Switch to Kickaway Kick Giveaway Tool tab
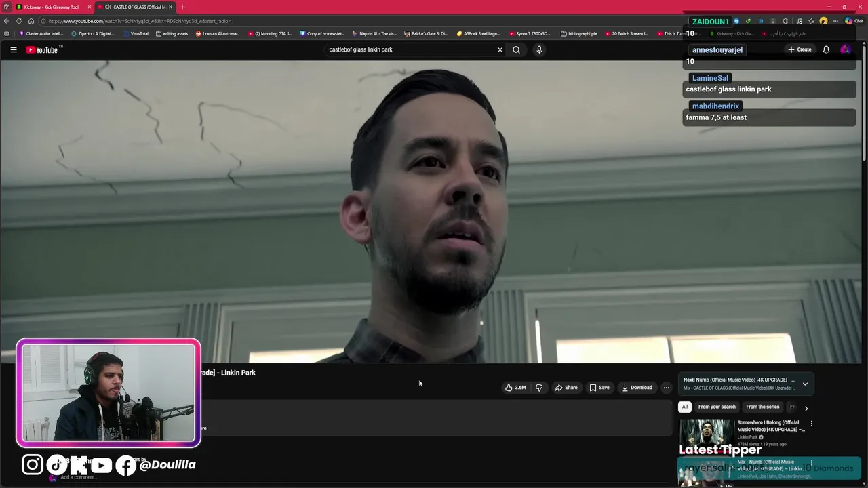The width and height of the screenshot is (868, 488). [x=51, y=7]
